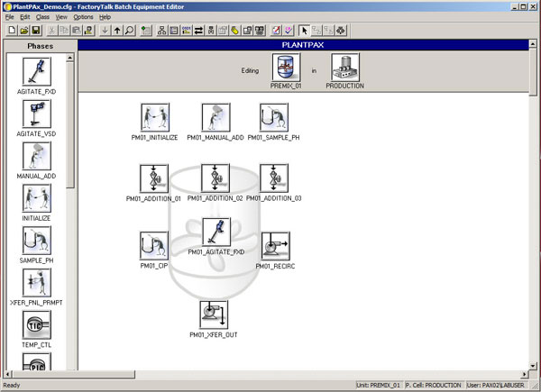Viewport: 541px width, 392px height.
Task: Open the View menu
Action: pos(61,17)
